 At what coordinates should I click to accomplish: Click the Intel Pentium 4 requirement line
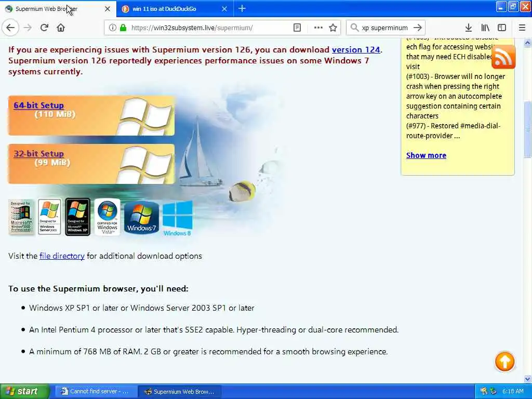coord(214,330)
